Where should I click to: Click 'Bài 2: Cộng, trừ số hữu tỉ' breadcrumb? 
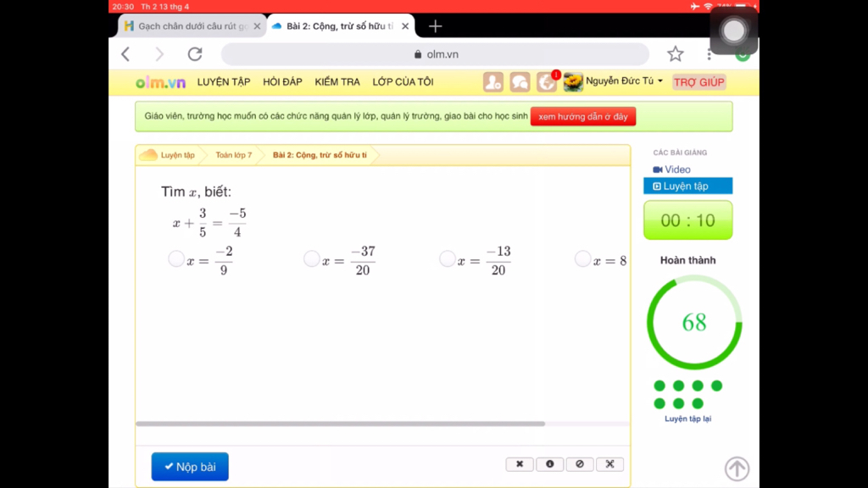coord(320,155)
